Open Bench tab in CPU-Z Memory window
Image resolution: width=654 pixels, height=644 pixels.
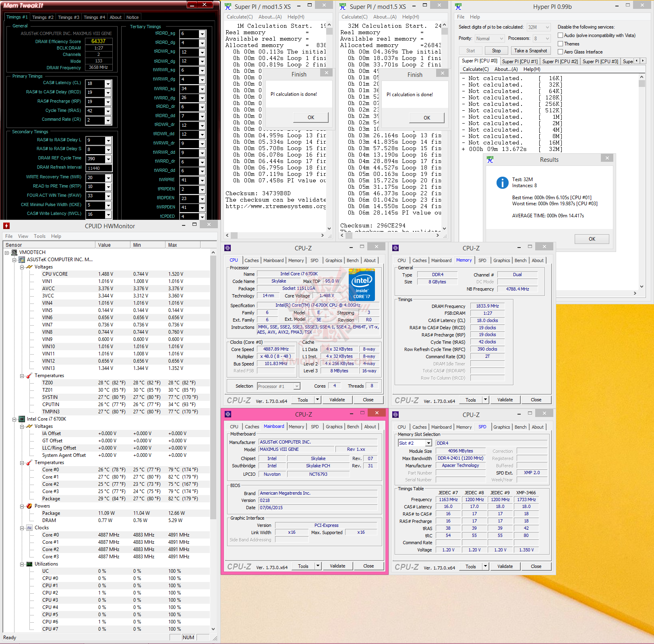tap(520, 260)
